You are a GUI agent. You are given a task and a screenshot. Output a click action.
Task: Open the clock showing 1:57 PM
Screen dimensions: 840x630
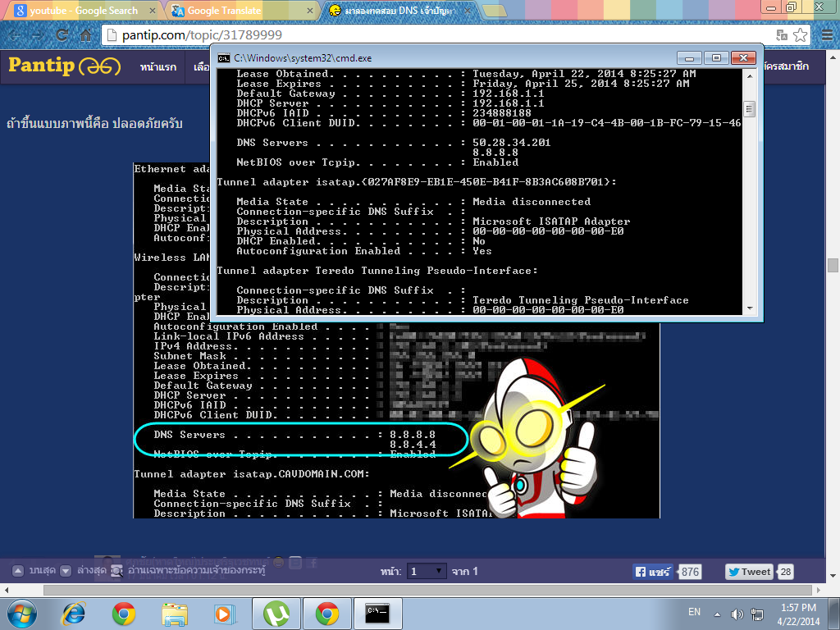[x=798, y=614]
